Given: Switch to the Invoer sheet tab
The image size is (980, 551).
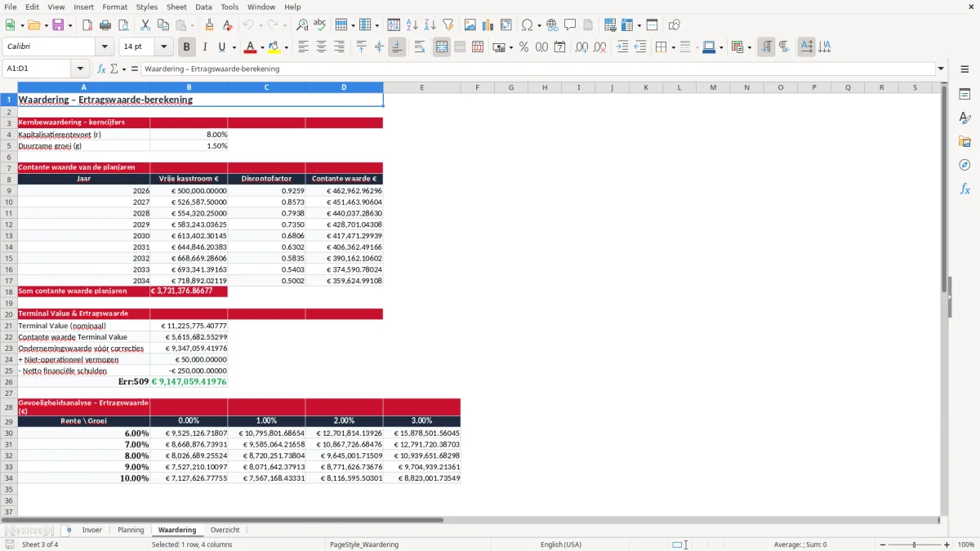Looking at the screenshot, I should click(x=92, y=530).
